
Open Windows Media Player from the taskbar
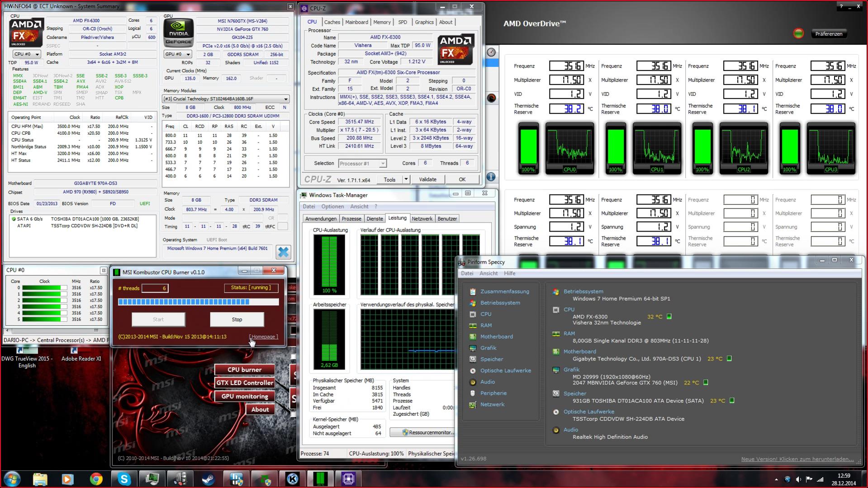tap(68, 479)
